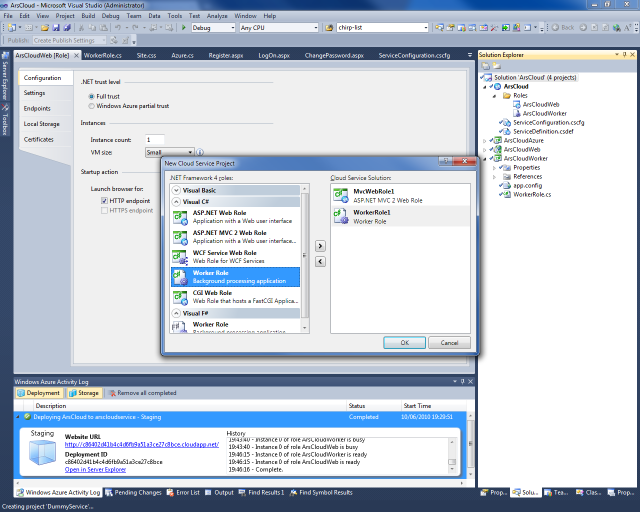Select Windows Azure partial trust radio button
The image size is (640, 512).
pos(91,106)
